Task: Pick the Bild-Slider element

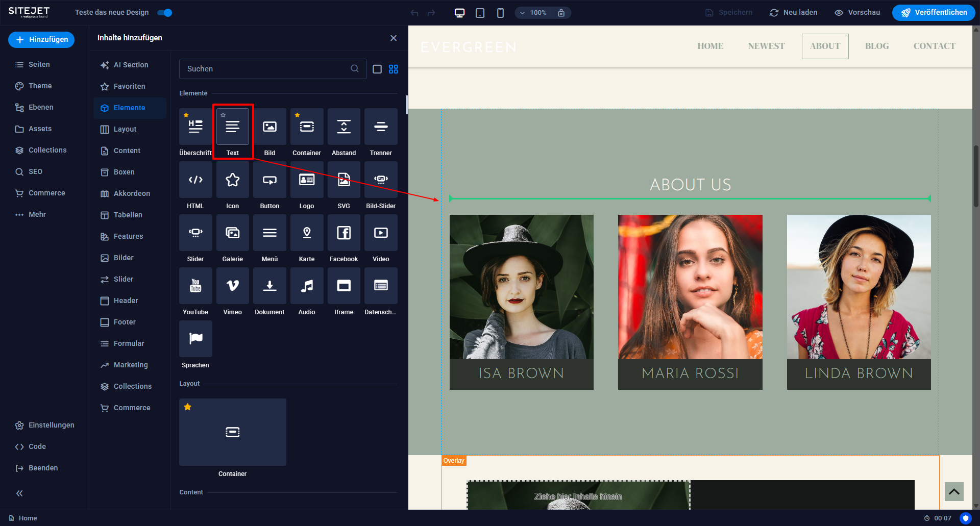Action: [381, 180]
